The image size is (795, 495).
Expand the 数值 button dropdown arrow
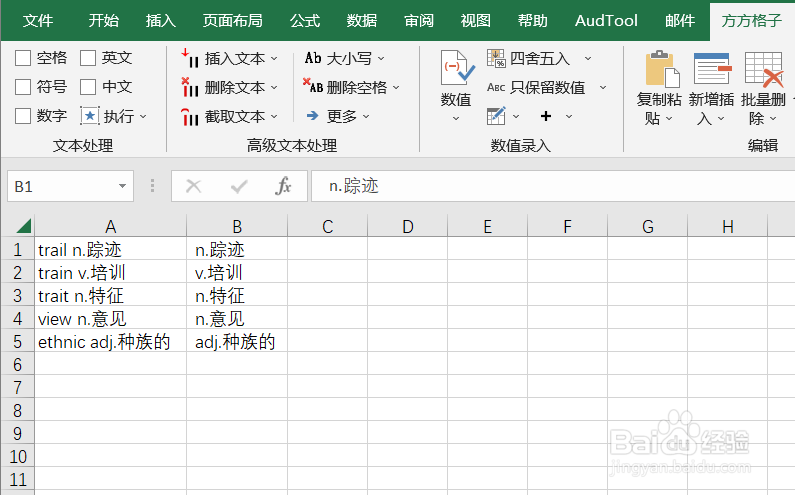tap(456, 119)
